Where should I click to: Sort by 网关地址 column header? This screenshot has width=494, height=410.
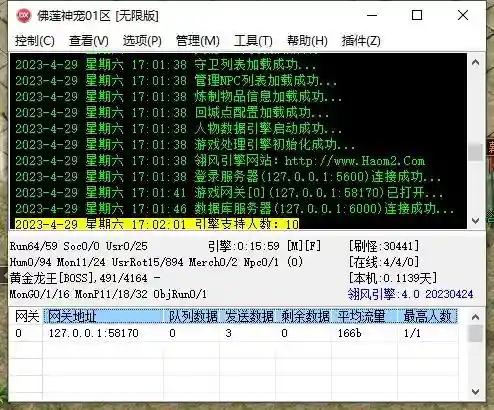103,316
